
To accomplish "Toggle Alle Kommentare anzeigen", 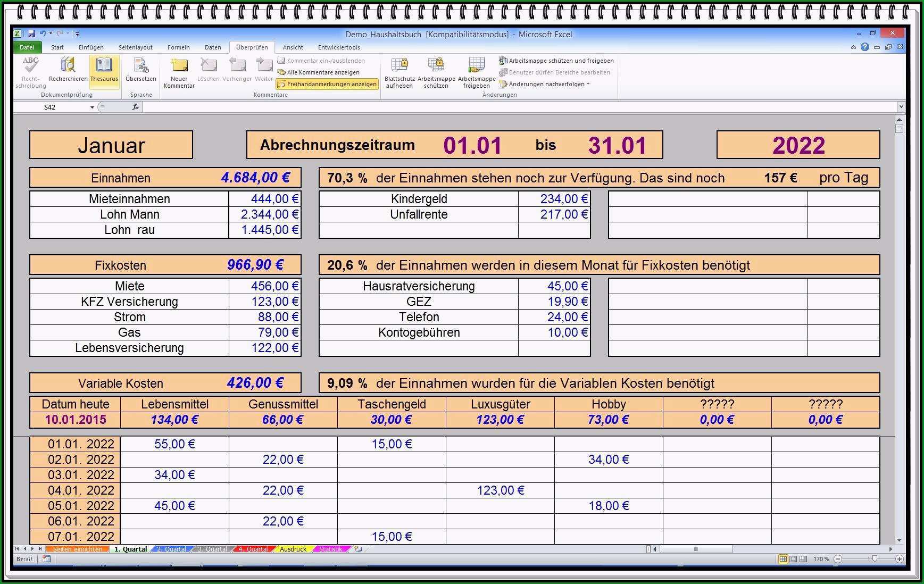I will pyautogui.click(x=319, y=72).
